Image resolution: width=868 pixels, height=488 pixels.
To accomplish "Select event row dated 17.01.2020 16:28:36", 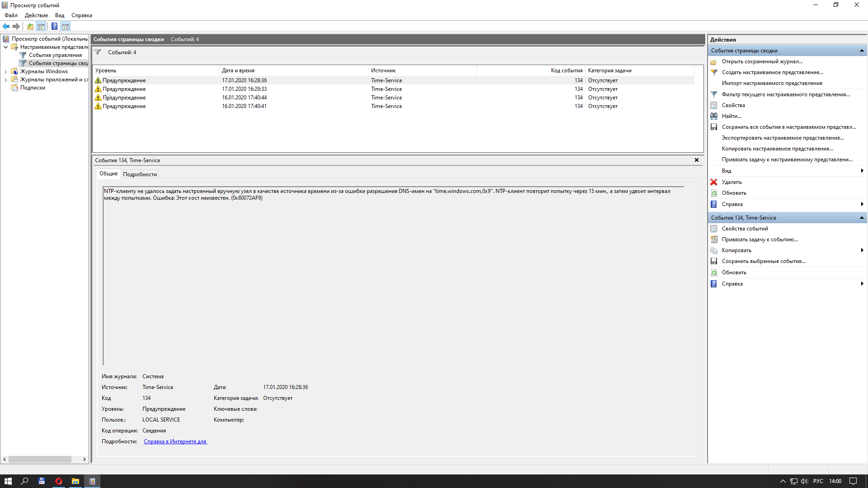I will tap(393, 80).
